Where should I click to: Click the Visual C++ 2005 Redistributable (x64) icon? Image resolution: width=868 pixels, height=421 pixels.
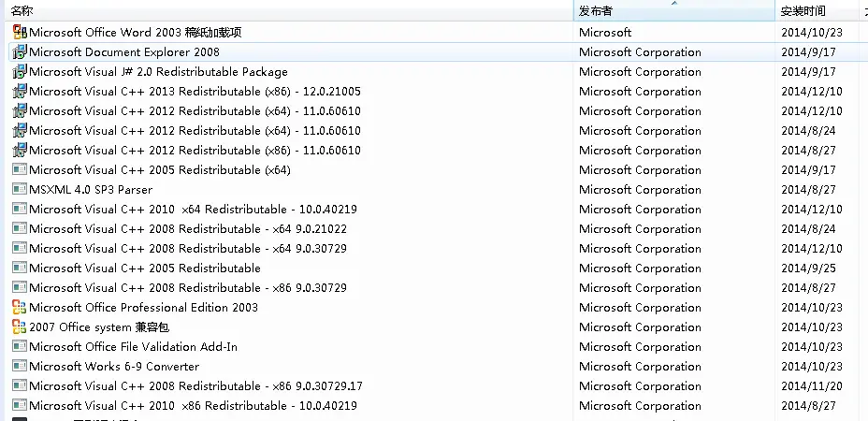coord(20,169)
